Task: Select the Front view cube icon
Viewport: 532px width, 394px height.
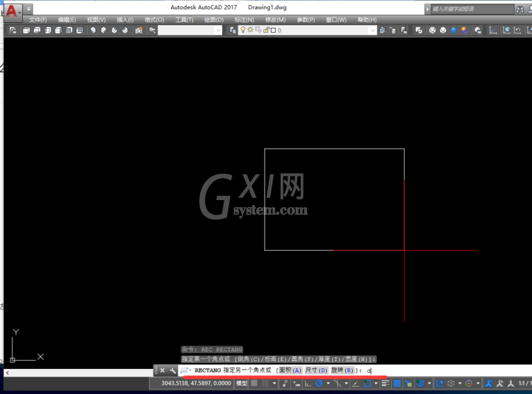Action: pos(69,31)
